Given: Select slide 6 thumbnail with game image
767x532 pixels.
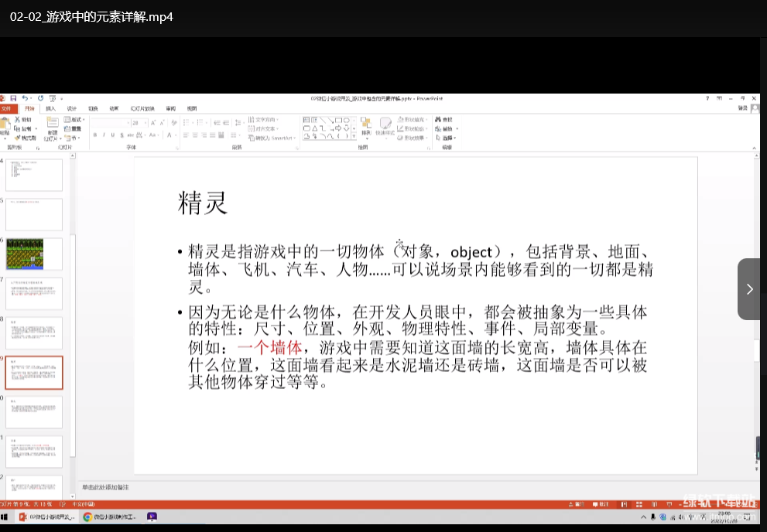Looking at the screenshot, I should (34, 254).
